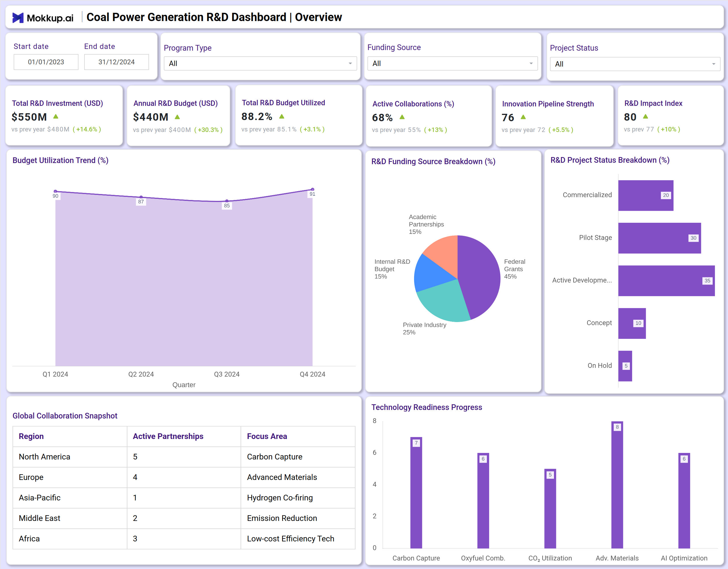Click the Q2 2024 data point labeled 87
The width and height of the screenshot is (728, 569).
[141, 197]
